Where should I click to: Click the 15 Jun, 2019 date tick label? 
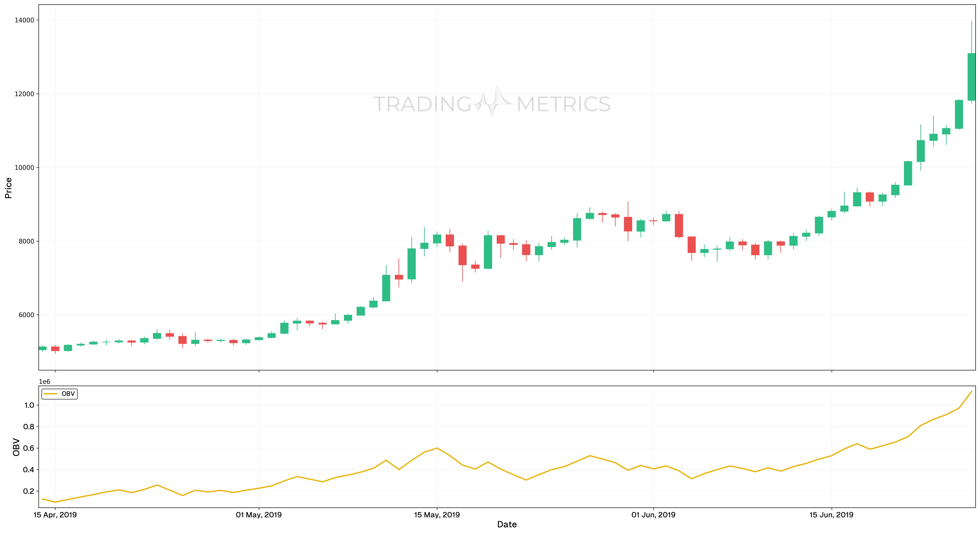pos(831,515)
